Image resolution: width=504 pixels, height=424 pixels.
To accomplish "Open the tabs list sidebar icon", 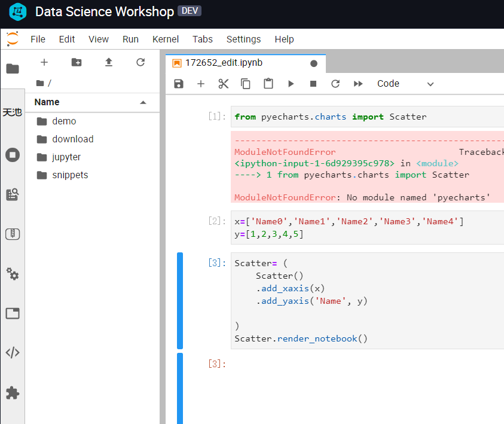I will (x=13, y=313).
